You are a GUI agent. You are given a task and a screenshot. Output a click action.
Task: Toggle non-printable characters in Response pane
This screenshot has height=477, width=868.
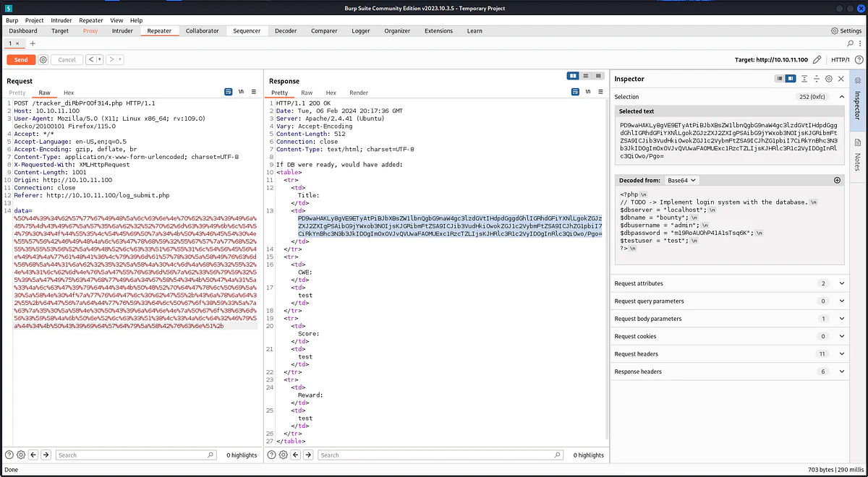(589, 93)
